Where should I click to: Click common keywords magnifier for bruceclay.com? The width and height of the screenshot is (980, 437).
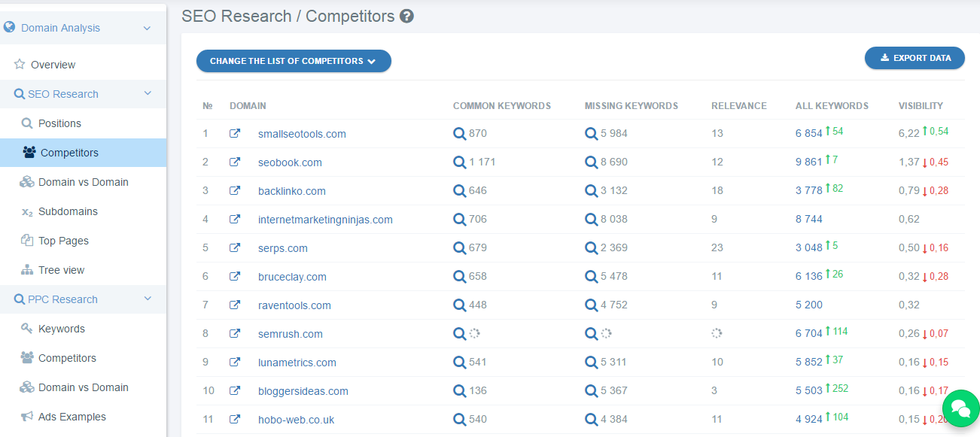(x=459, y=276)
